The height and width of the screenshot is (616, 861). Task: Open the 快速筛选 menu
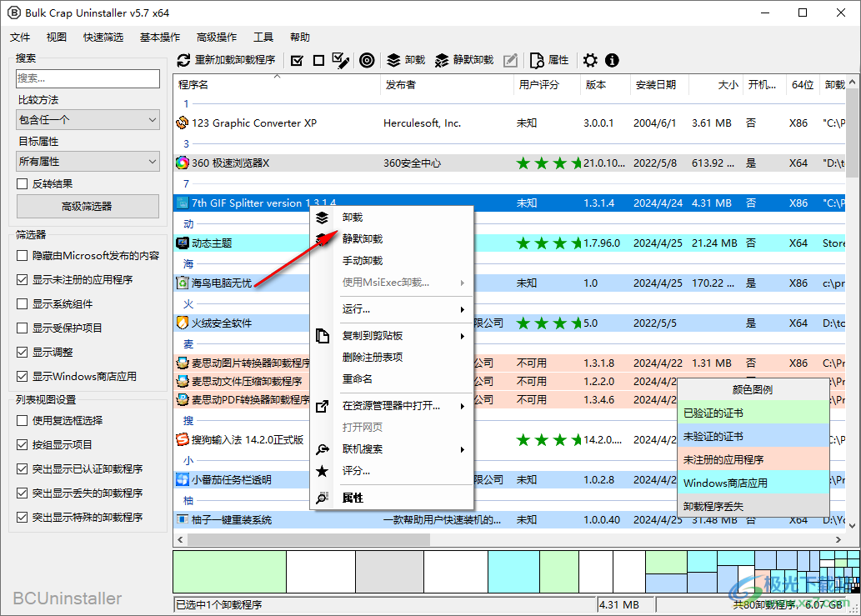103,37
